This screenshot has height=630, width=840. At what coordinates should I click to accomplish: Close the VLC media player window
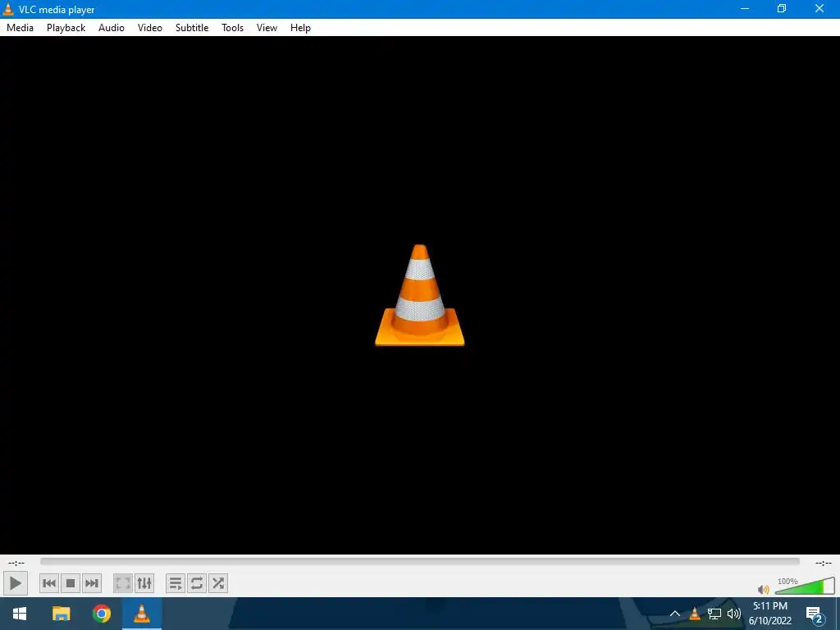[x=819, y=8]
